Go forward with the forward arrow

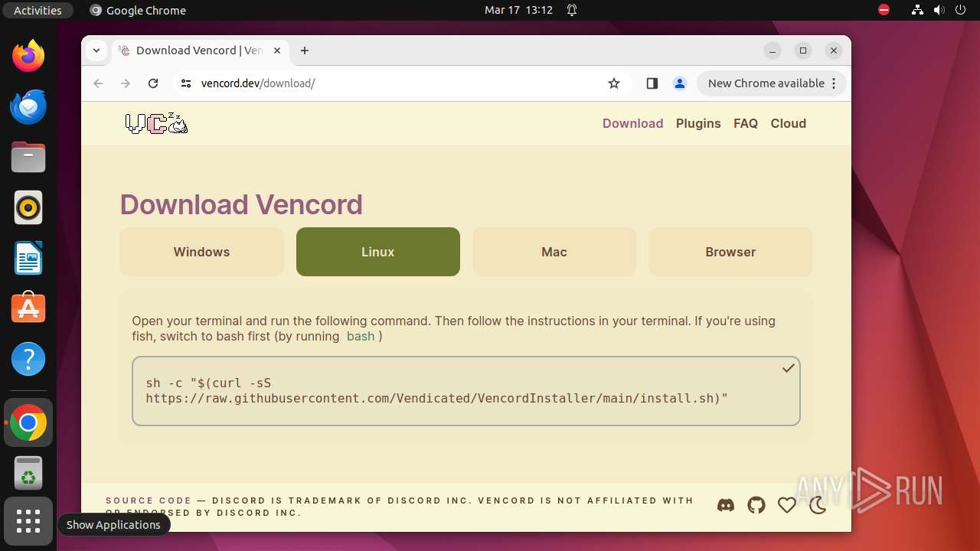coord(126,83)
